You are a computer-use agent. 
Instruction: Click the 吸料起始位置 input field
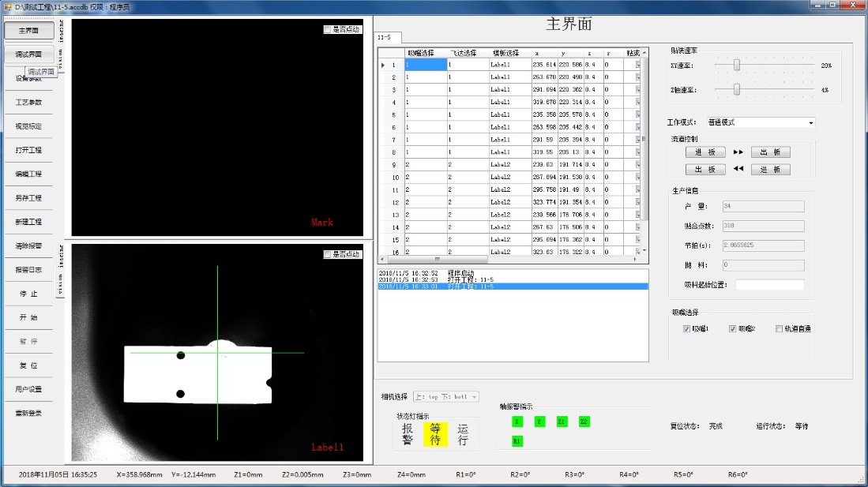(x=769, y=284)
